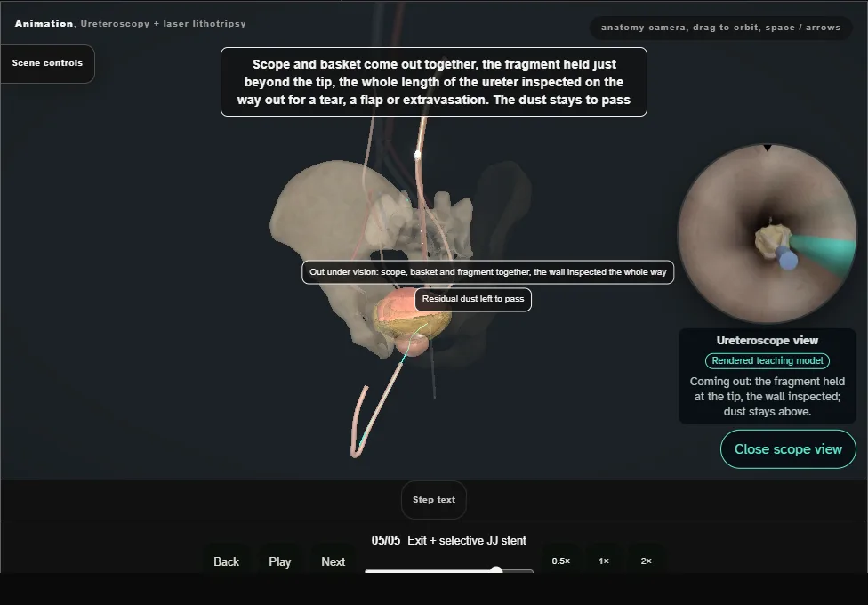Click the anatomy camera hint text
The image size is (868, 605).
point(720,28)
